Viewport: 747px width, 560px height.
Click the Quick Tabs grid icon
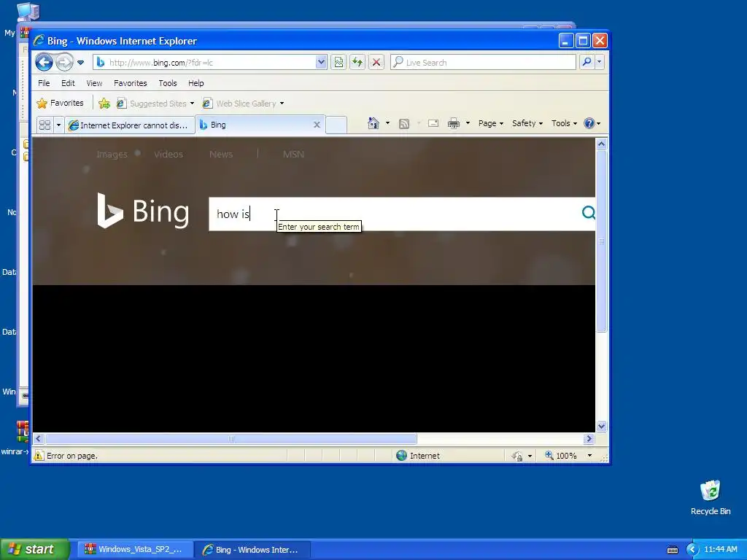(44, 125)
